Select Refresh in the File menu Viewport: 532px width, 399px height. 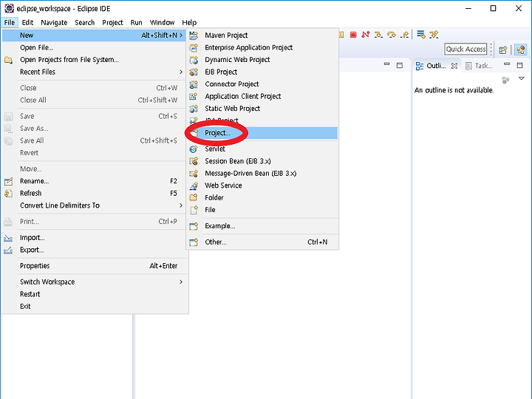(x=95, y=193)
